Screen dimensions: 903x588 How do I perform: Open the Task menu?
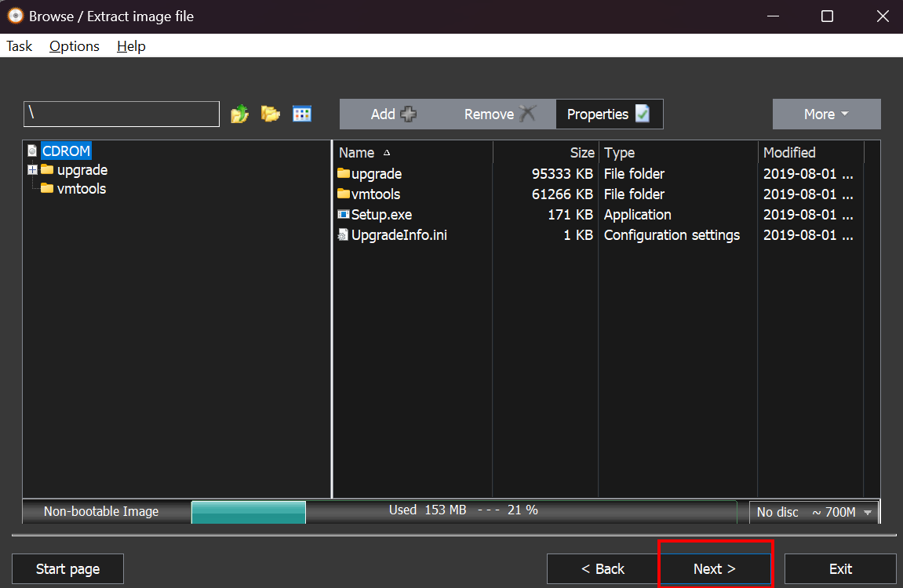tap(20, 46)
